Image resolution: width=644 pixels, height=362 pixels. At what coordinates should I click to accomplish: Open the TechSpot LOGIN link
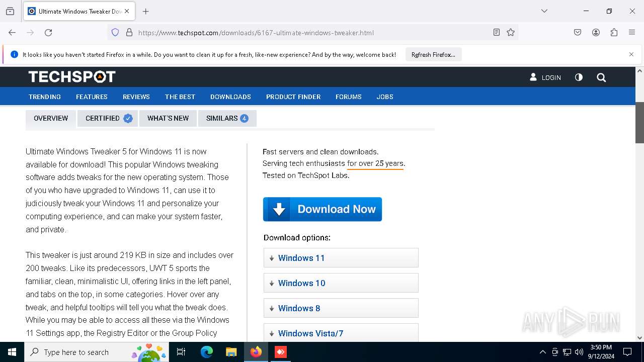coord(545,77)
